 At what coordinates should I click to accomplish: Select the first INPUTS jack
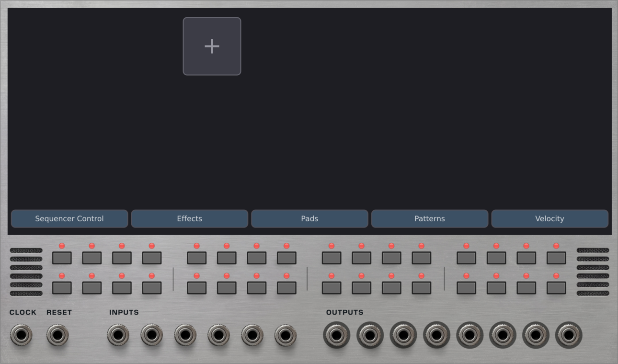click(118, 335)
